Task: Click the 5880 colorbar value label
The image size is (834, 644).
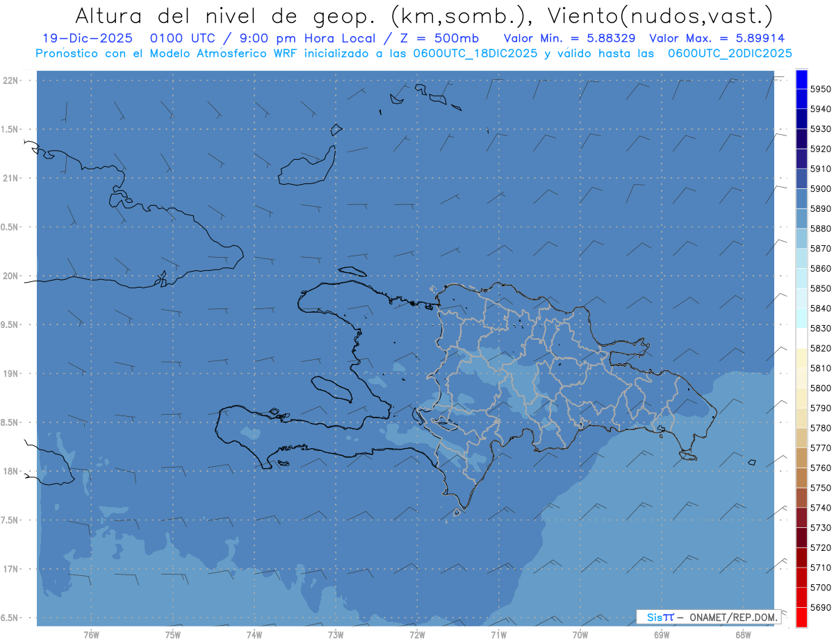Action: [820, 229]
